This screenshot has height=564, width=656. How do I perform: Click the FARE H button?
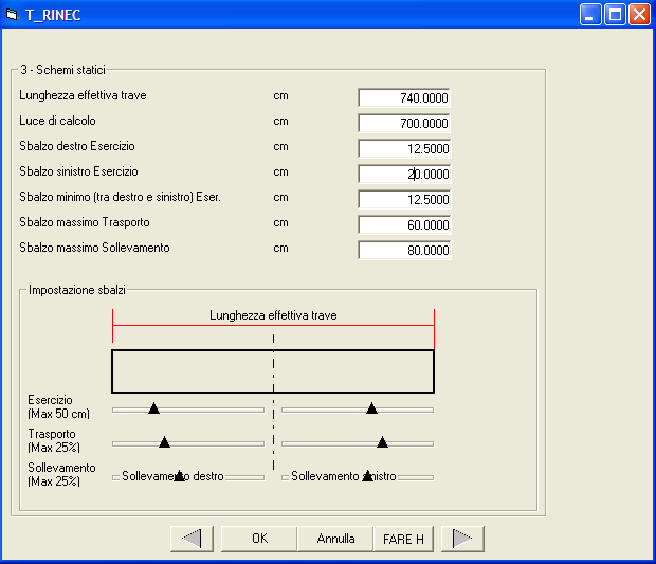click(403, 538)
